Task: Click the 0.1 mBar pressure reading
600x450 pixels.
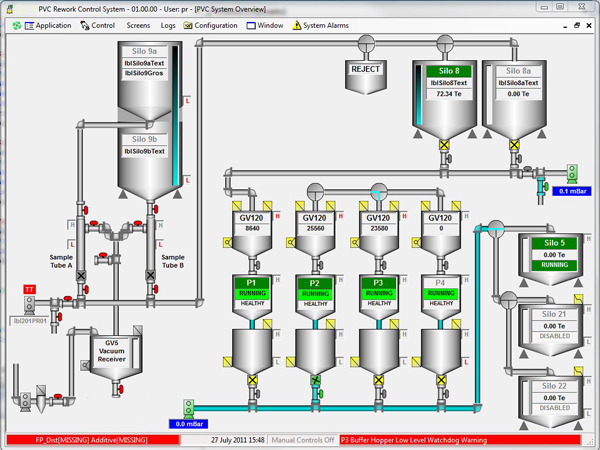Action: click(x=572, y=191)
